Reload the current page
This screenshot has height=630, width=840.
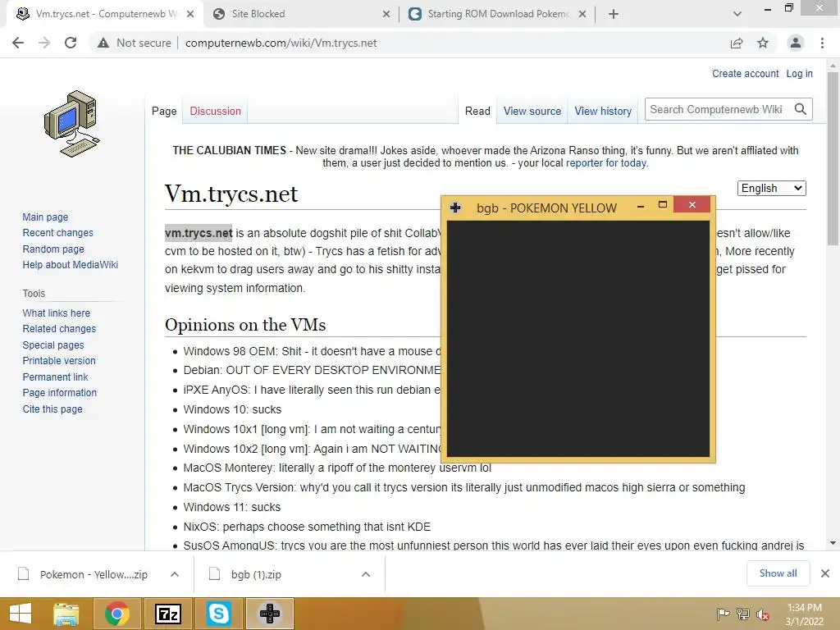tap(71, 43)
